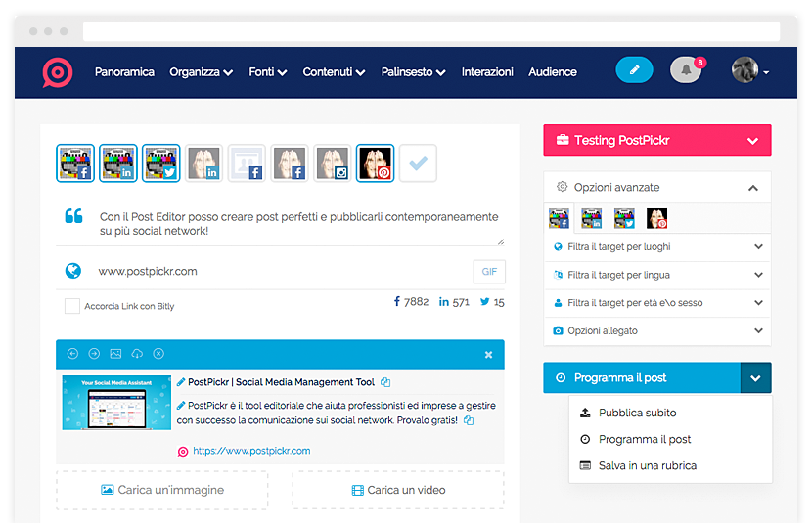The height and width of the screenshot is (523, 812).
Task: Select Pinterest profile tab in advanced options
Action: [x=656, y=218]
